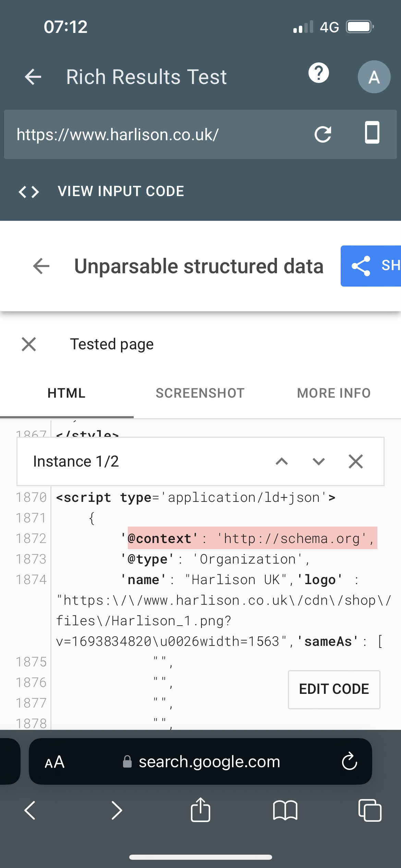The width and height of the screenshot is (401, 868).
Task: Open the help question mark icon
Action: click(318, 73)
